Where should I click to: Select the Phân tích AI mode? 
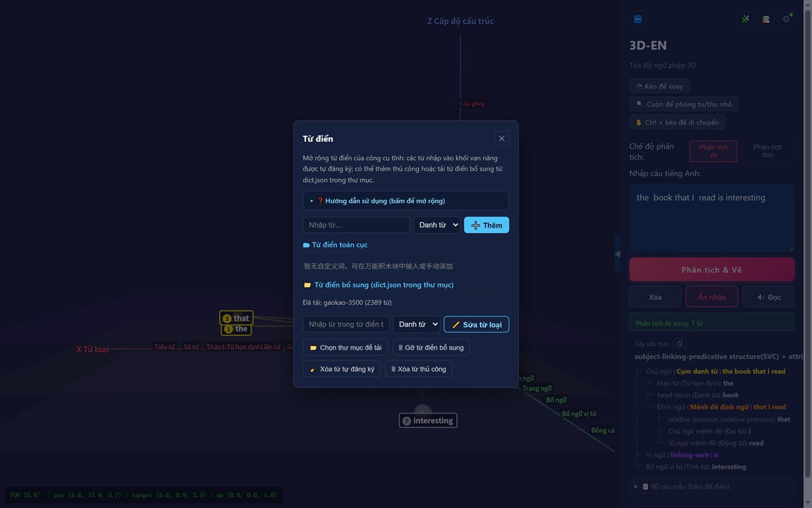pos(713,151)
